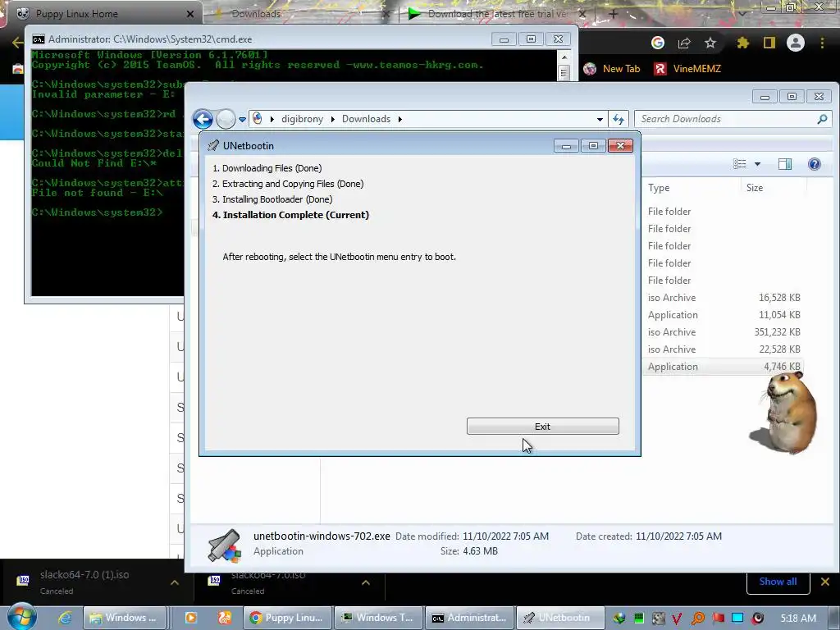Click the Explorer Help question mark icon
This screenshot has width=840, height=630.
tap(814, 164)
